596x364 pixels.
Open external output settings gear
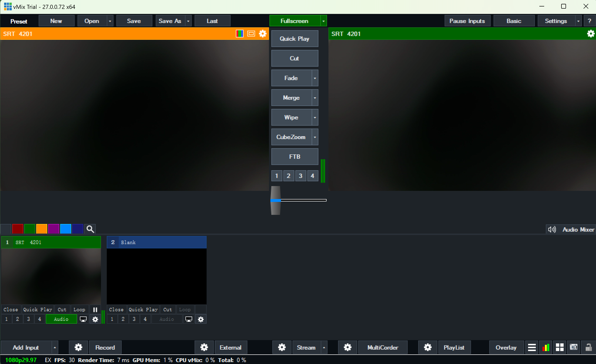(x=204, y=347)
